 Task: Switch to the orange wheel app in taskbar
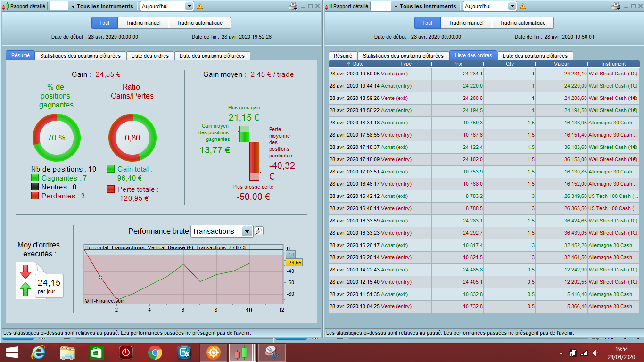click(x=213, y=353)
